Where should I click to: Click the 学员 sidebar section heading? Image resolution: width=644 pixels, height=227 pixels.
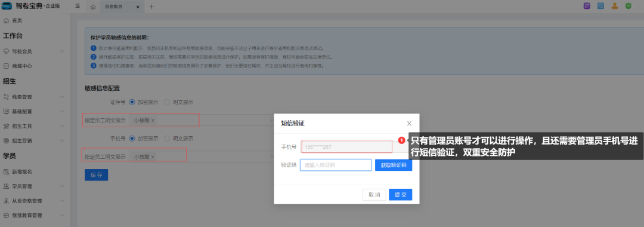[x=9, y=156]
